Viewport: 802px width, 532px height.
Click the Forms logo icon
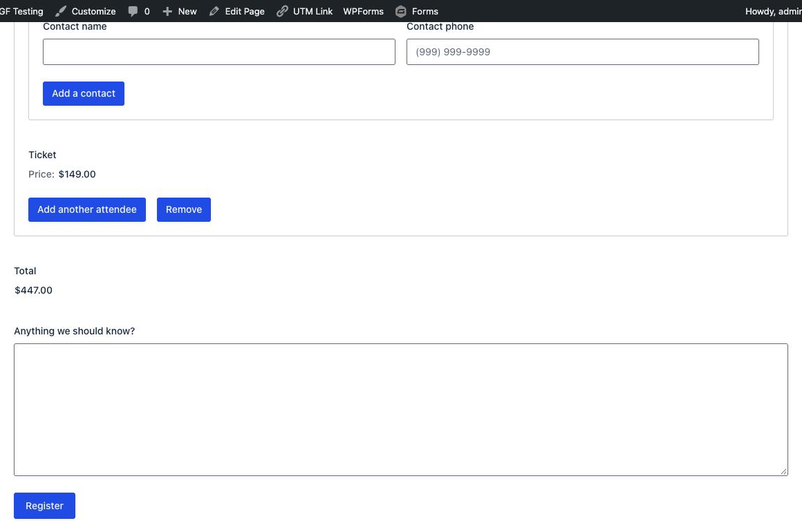(401, 11)
